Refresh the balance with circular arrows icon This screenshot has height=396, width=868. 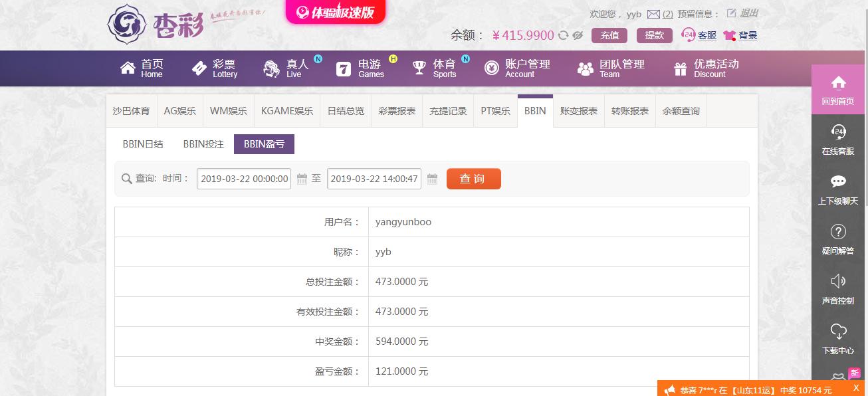tap(563, 35)
